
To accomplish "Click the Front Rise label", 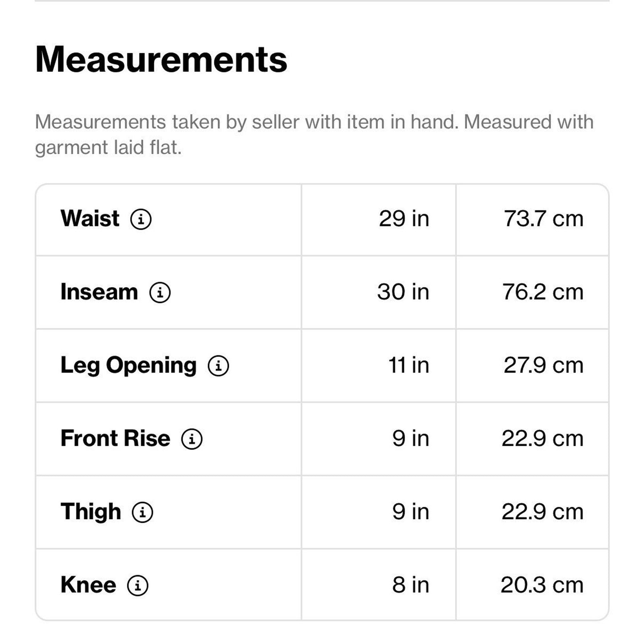I will pos(115,439).
